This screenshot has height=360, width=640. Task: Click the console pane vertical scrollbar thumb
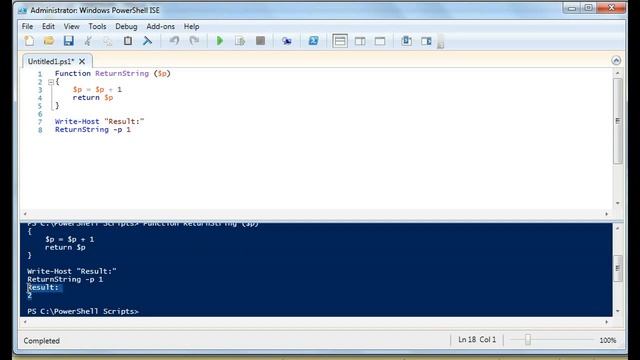click(618, 268)
